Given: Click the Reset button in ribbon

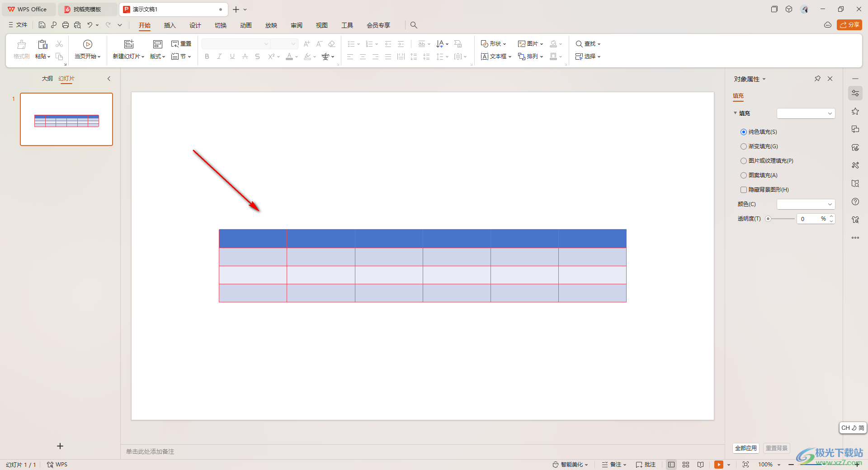Looking at the screenshot, I should pos(181,44).
